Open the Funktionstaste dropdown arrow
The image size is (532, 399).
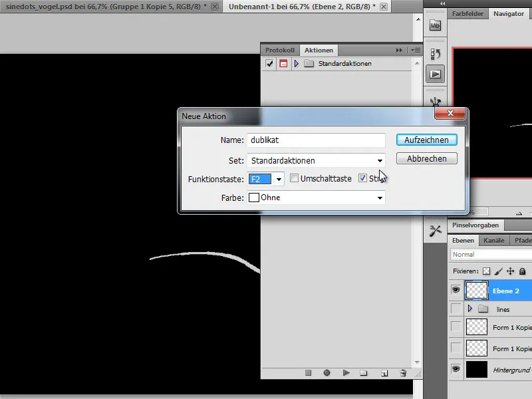click(279, 179)
